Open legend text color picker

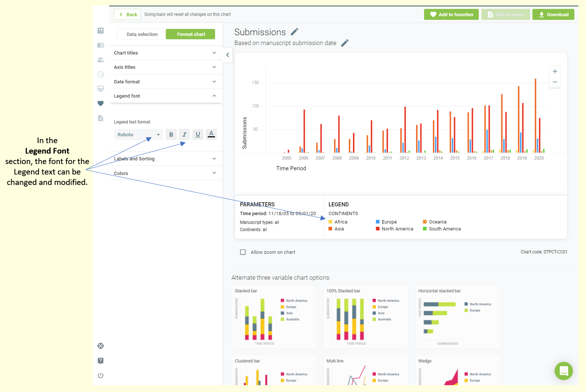tap(211, 134)
